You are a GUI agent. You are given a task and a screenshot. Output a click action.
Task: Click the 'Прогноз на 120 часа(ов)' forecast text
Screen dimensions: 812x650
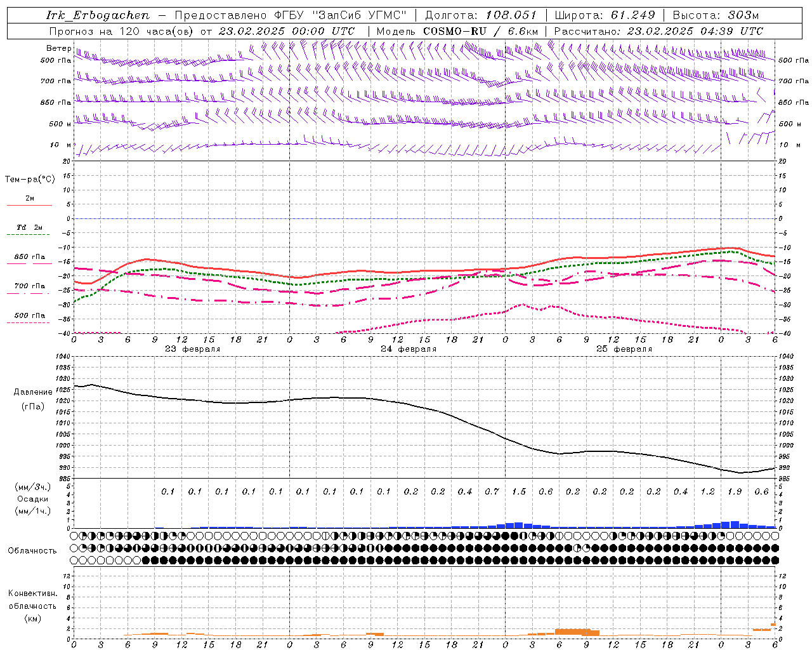[121, 31]
